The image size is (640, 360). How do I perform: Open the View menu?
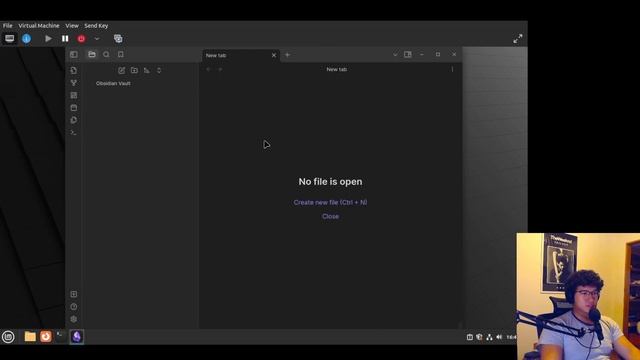click(x=72, y=26)
